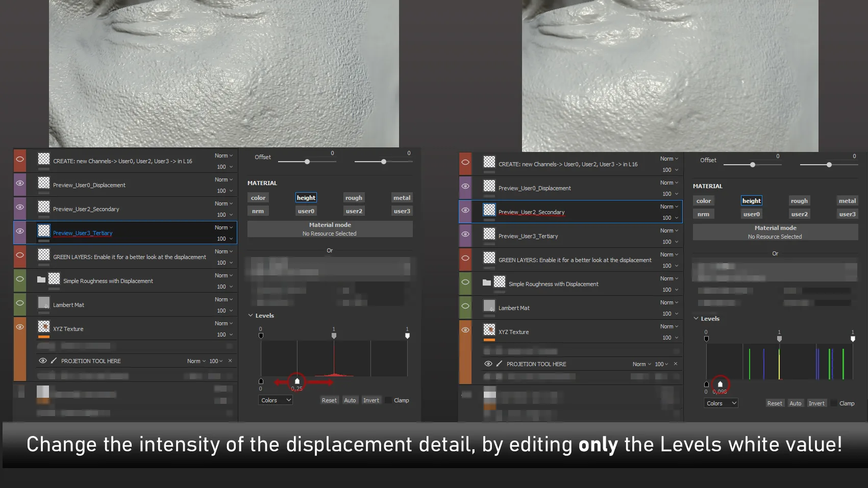Click the Auto button in Levels
The height and width of the screenshot is (488, 868).
(x=350, y=400)
